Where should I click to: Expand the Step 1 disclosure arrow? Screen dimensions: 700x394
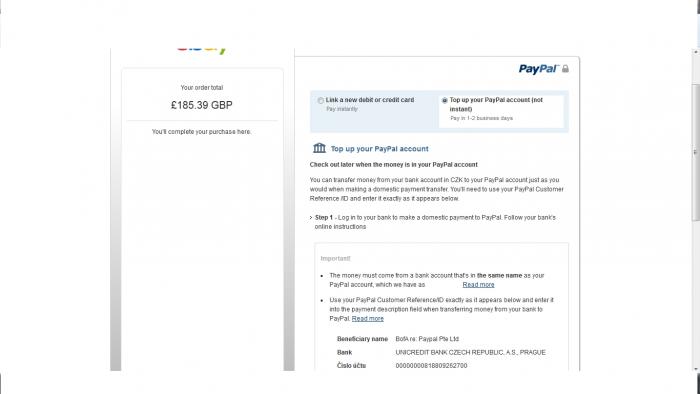pos(311,218)
